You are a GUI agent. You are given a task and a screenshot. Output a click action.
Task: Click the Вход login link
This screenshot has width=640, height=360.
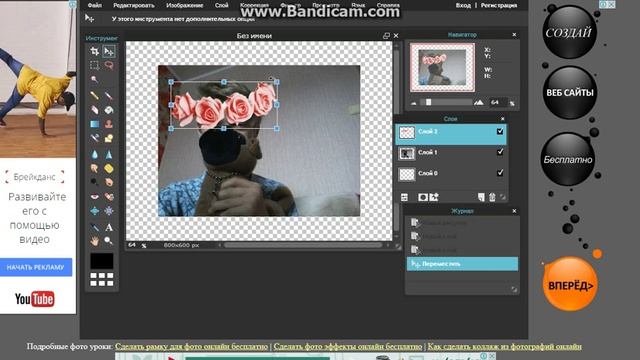point(463,5)
